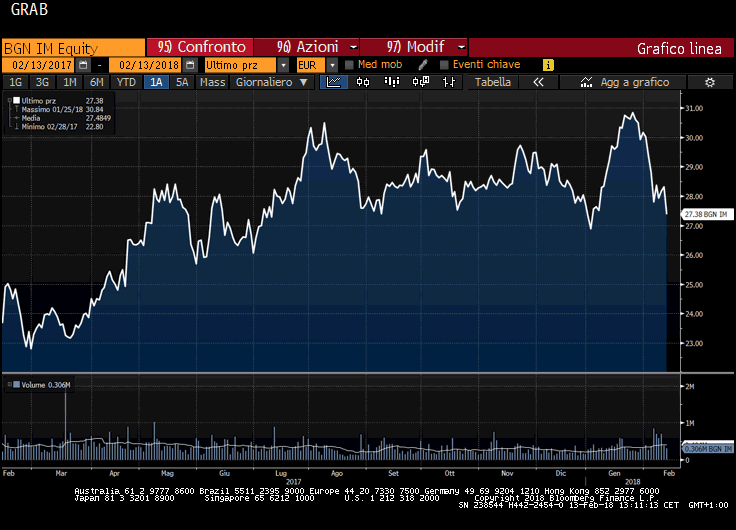The image size is (736, 530).
Task: Open the EUR currency dropdown arrow
Action: [x=332, y=65]
